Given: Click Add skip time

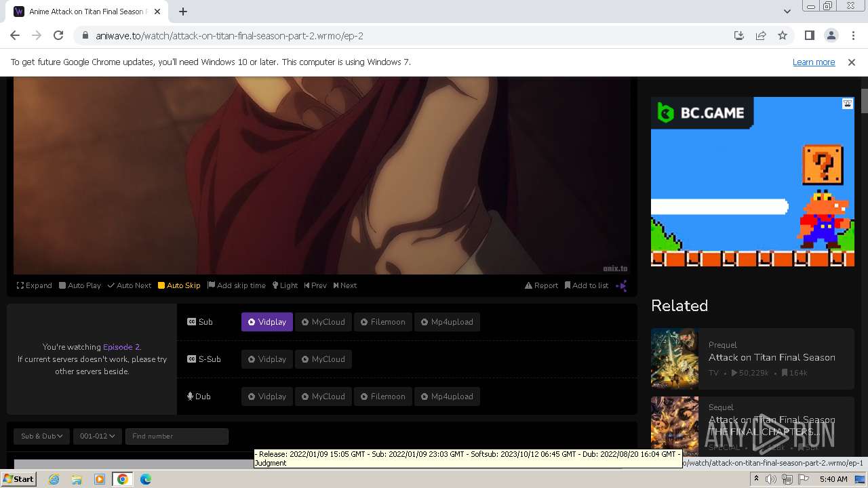Looking at the screenshot, I should click(237, 285).
